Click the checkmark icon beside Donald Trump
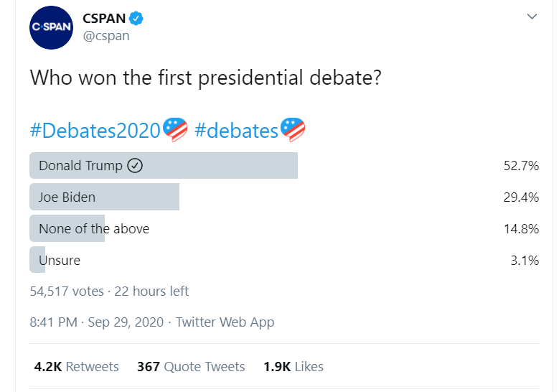This screenshot has height=392, width=559. pos(135,166)
